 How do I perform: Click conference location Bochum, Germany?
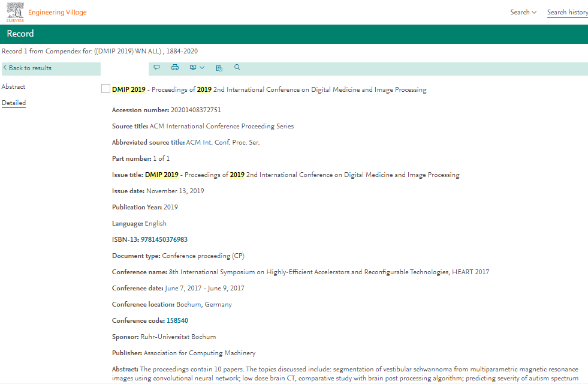click(204, 304)
